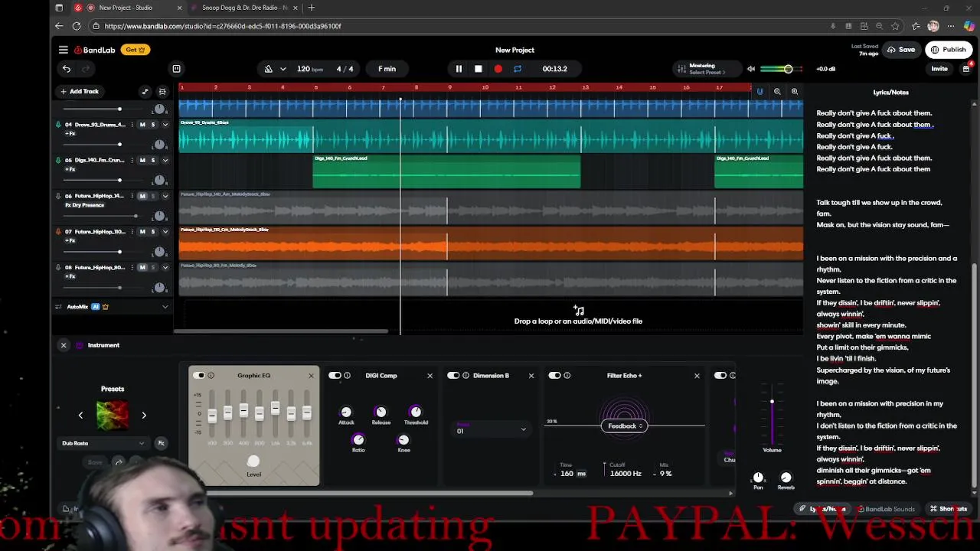The image size is (980, 551).
Task: Open Fx for track 07 Future_HipHop_110
Action: click(x=70, y=240)
